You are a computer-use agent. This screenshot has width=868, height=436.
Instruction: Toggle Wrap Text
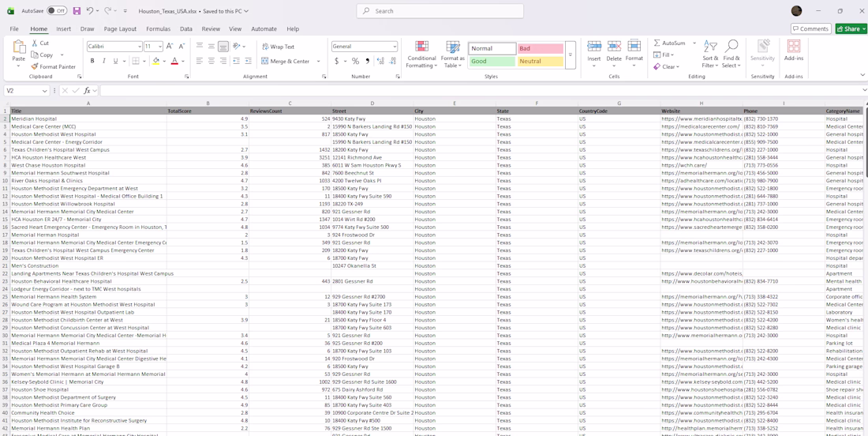tap(279, 47)
